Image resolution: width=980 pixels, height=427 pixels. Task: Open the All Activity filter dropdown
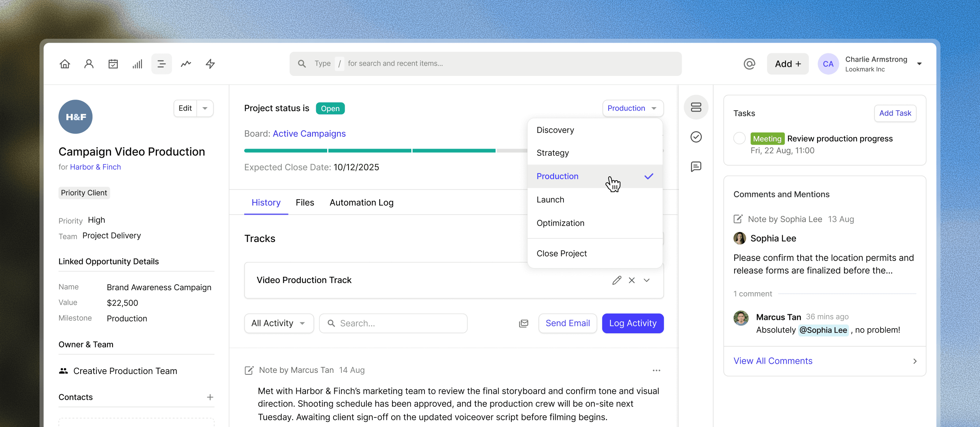click(x=279, y=323)
